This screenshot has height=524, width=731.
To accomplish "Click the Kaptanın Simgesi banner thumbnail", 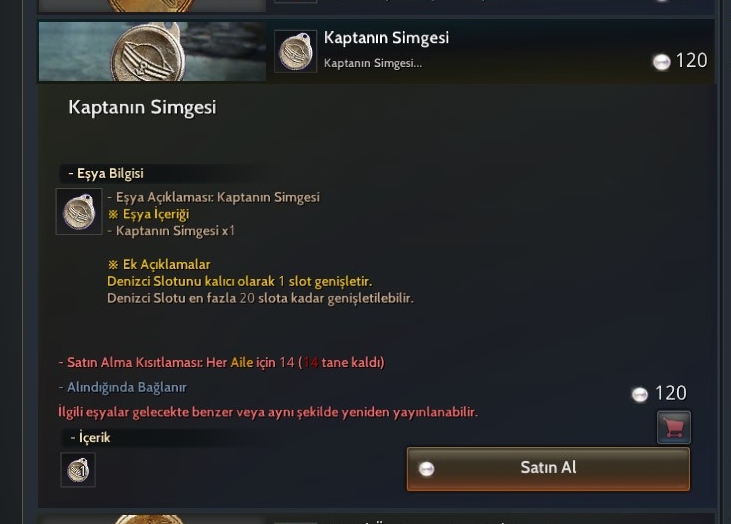I will (152, 51).
